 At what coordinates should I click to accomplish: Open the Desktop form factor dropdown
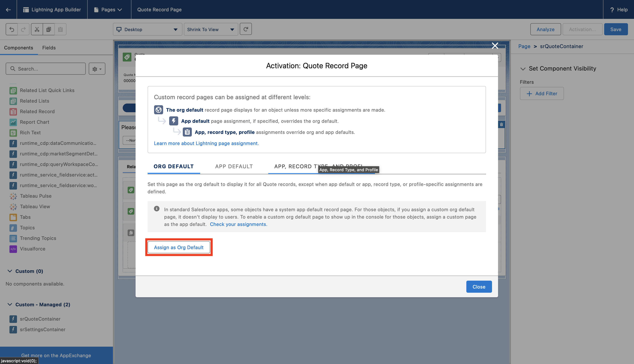click(x=147, y=29)
